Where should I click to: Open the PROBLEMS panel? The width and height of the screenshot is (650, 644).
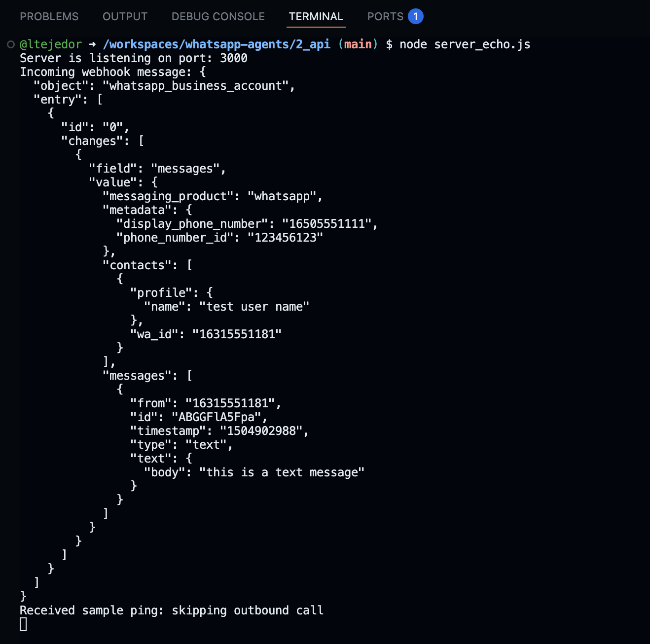pyautogui.click(x=49, y=16)
